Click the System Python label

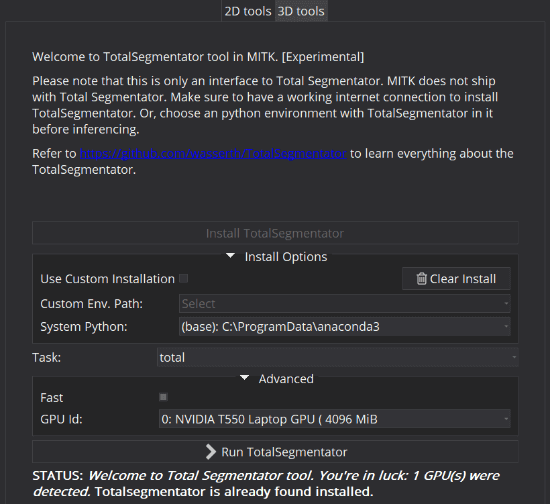coord(84,327)
